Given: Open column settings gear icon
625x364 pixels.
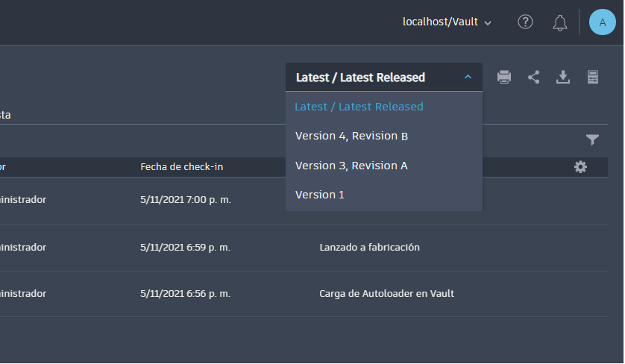Looking at the screenshot, I should click(x=580, y=167).
